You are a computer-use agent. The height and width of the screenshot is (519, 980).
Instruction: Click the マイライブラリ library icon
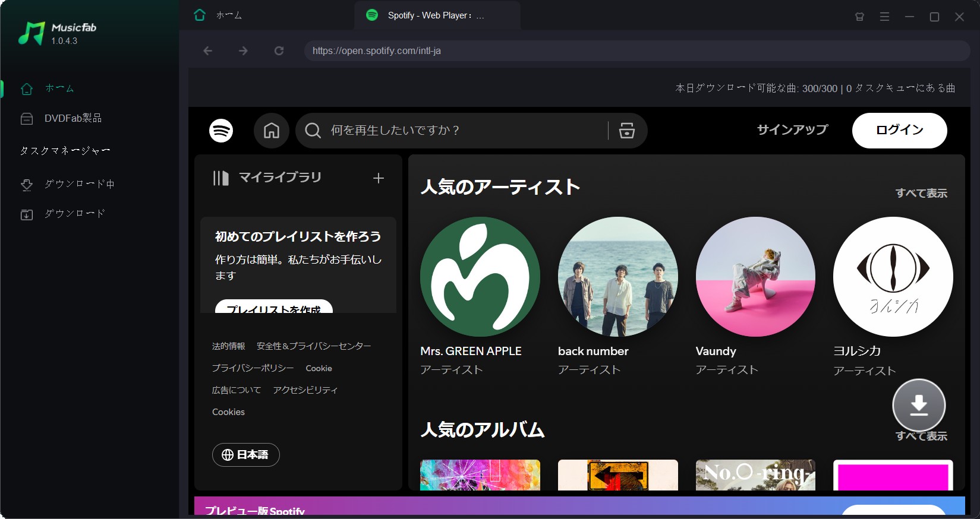click(x=221, y=178)
